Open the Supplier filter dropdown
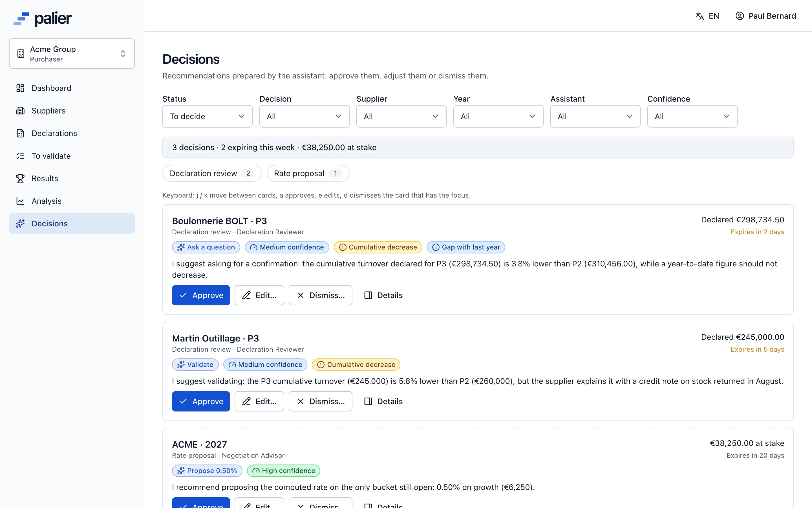Viewport: 812px width, 508px height. click(x=401, y=116)
